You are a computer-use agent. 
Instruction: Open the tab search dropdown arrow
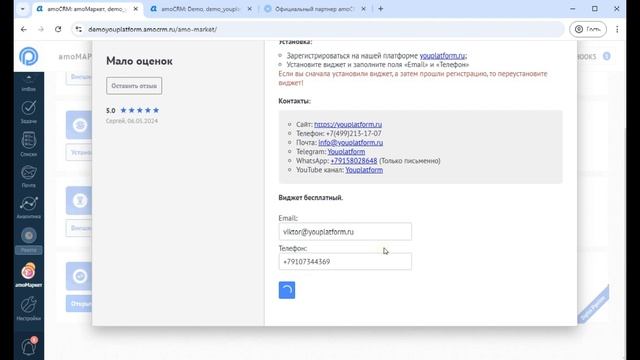pos(22,9)
